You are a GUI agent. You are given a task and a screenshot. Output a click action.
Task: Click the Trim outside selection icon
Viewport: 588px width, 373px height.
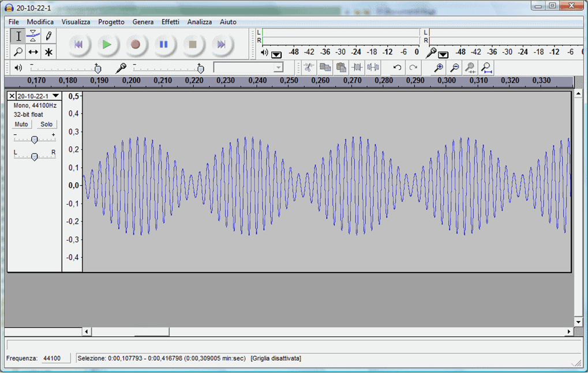(357, 67)
